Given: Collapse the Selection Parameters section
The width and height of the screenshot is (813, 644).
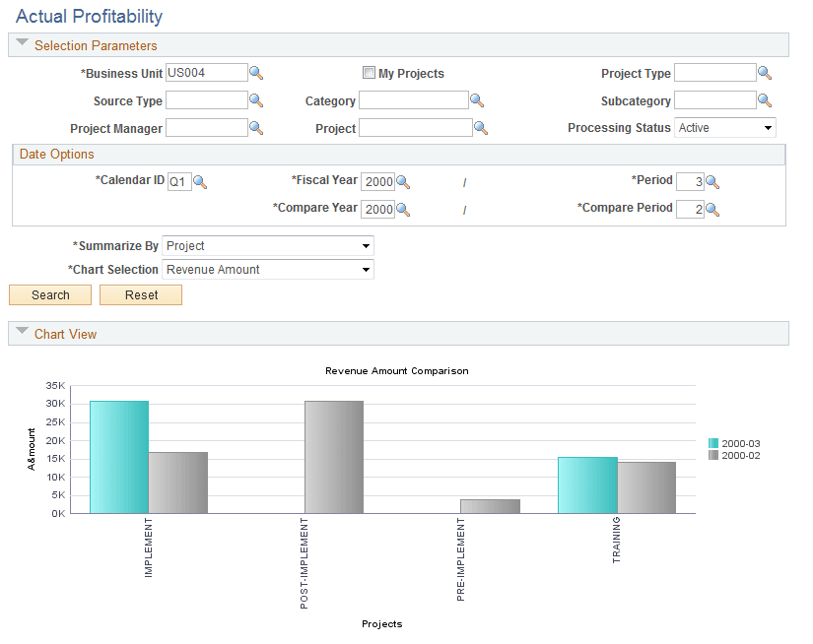Looking at the screenshot, I should coord(22,43).
